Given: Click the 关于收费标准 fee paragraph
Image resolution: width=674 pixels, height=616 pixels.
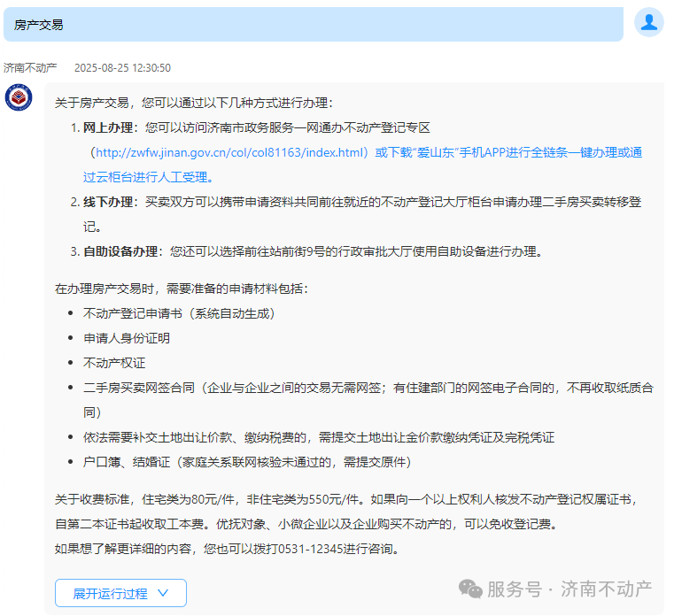Looking at the screenshot, I should click(x=346, y=512).
